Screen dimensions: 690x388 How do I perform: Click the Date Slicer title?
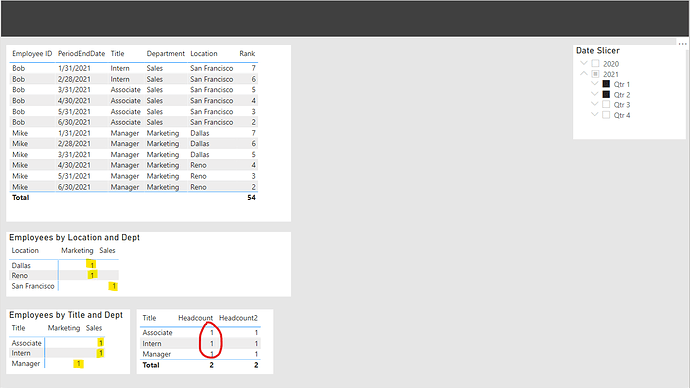click(x=598, y=51)
